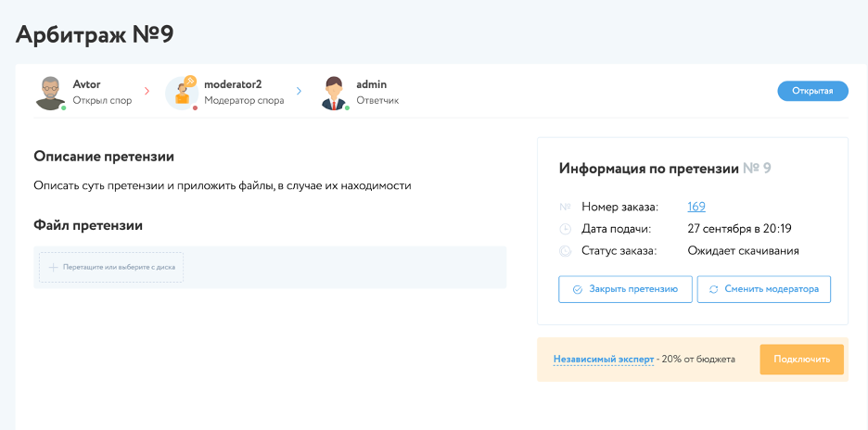
Task: Click the admin username text
Action: pyautogui.click(x=371, y=84)
